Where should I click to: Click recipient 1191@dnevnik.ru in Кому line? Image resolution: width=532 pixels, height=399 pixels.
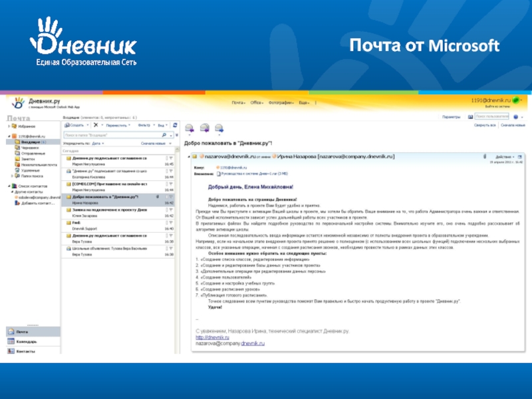coord(233,168)
